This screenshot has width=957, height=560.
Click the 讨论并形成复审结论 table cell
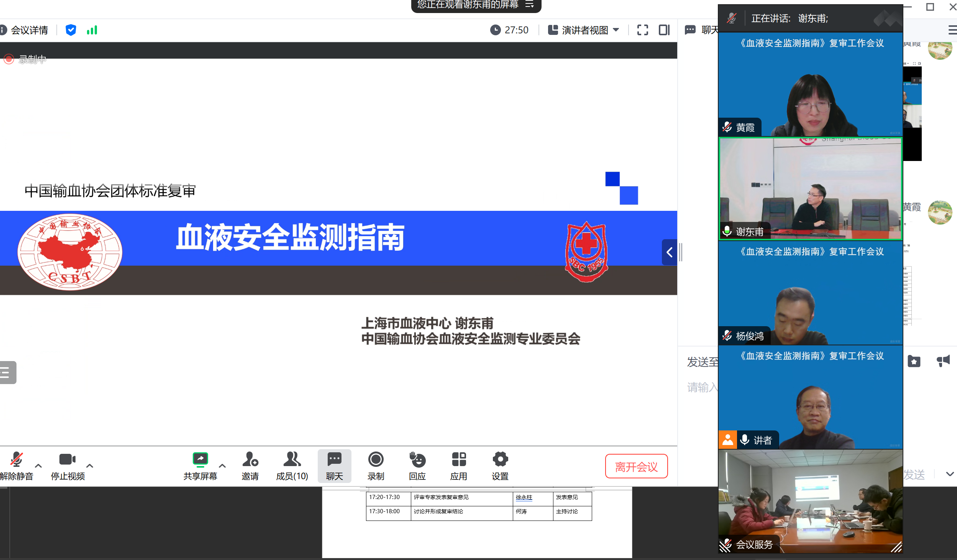point(462,513)
